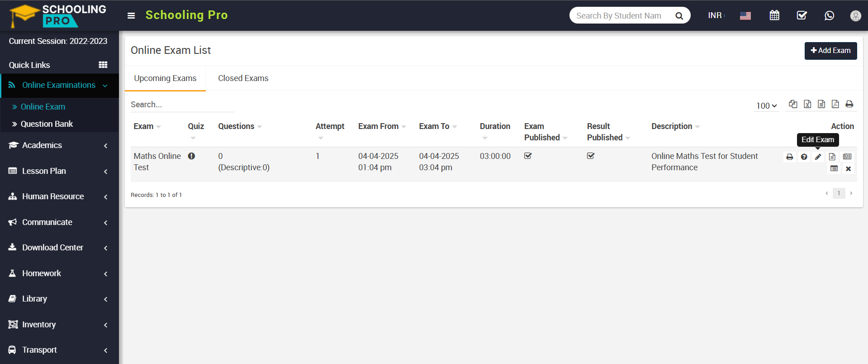The height and width of the screenshot is (364, 868).
Task: Click the Add Exam button
Action: 830,51
